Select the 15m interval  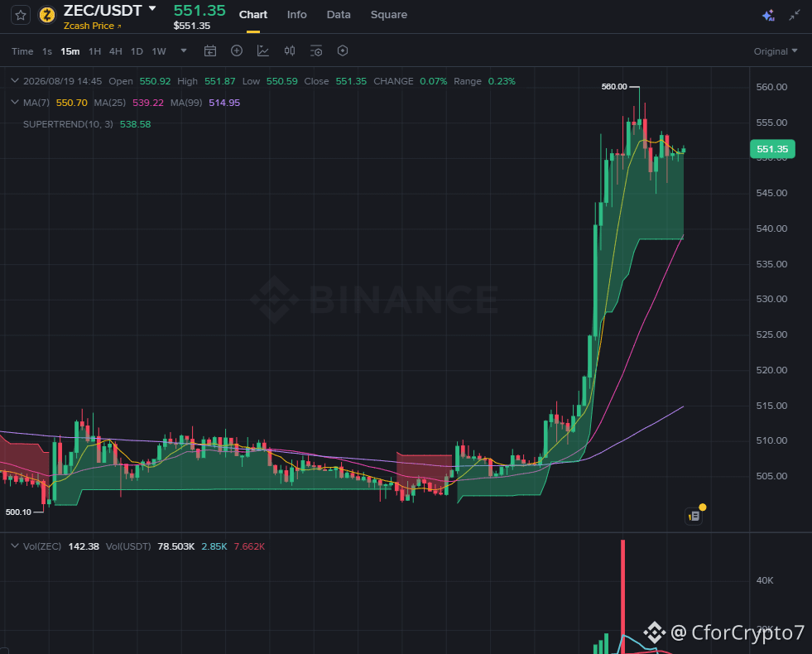point(70,51)
